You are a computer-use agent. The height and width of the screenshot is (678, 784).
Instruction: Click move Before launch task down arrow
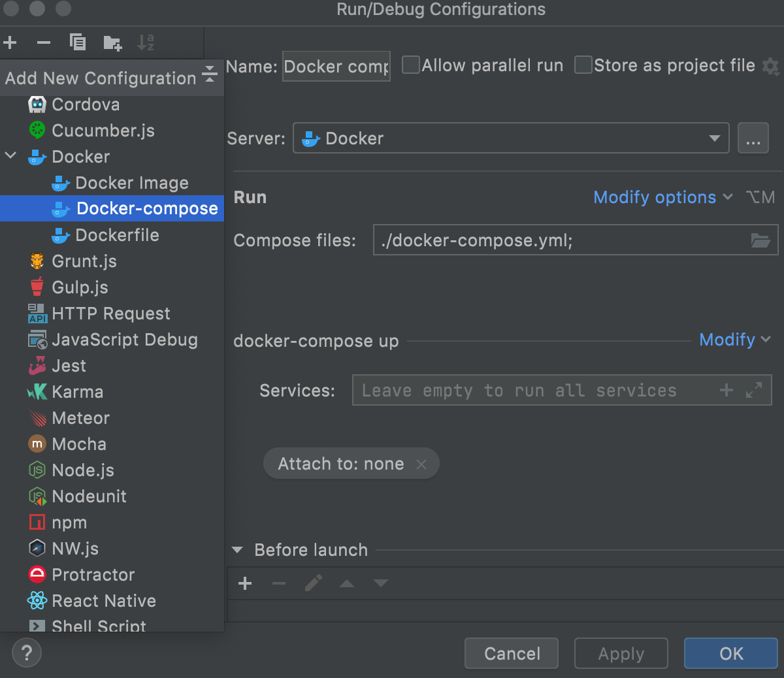[381, 583]
